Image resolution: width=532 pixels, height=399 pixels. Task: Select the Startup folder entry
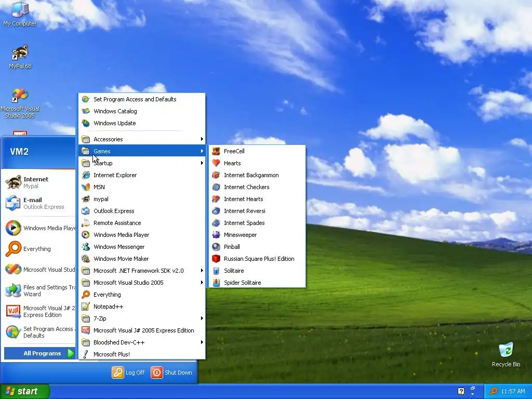point(142,163)
